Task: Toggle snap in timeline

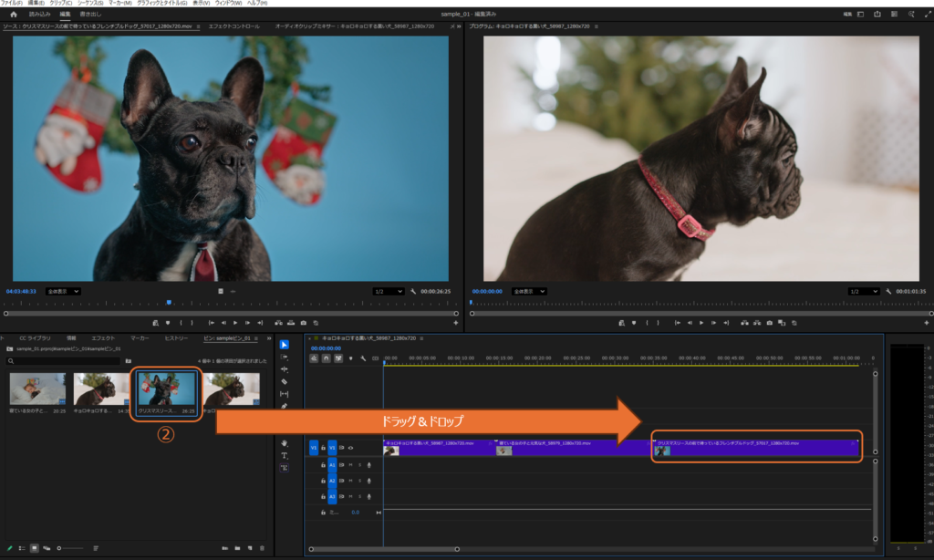Action: point(327,358)
